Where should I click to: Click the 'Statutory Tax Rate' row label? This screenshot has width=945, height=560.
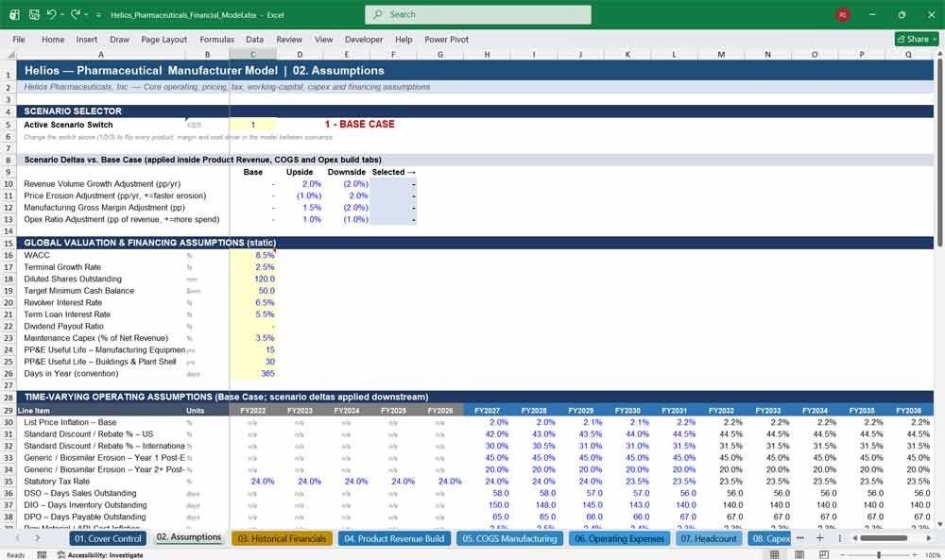(x=57, y=481)
